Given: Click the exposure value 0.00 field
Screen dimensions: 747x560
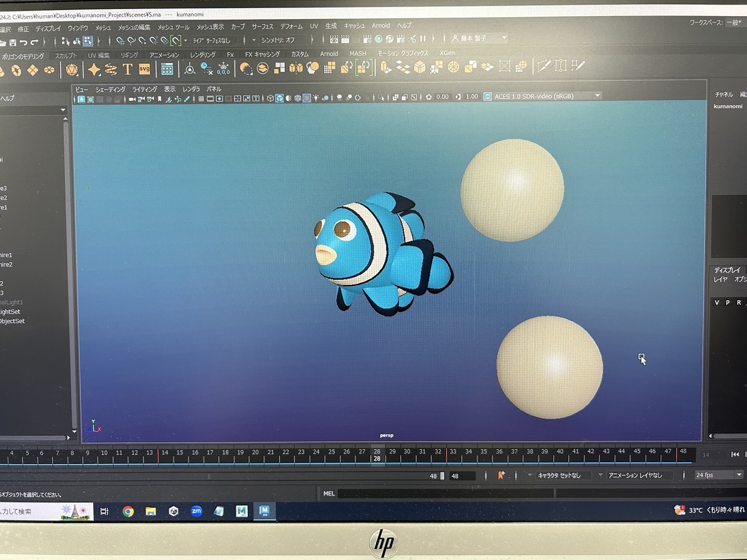Looking at the screenshot, I should point(442,97).
